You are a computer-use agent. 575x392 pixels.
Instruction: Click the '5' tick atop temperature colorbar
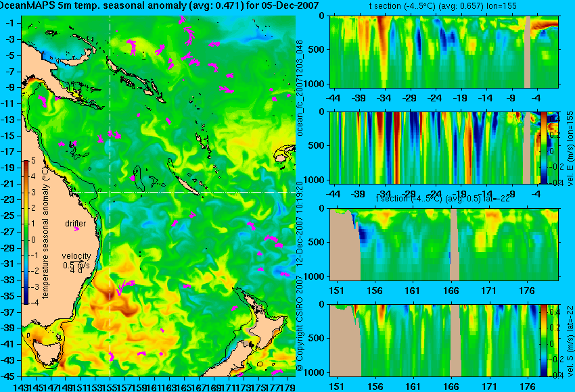(x=33, y=161)
